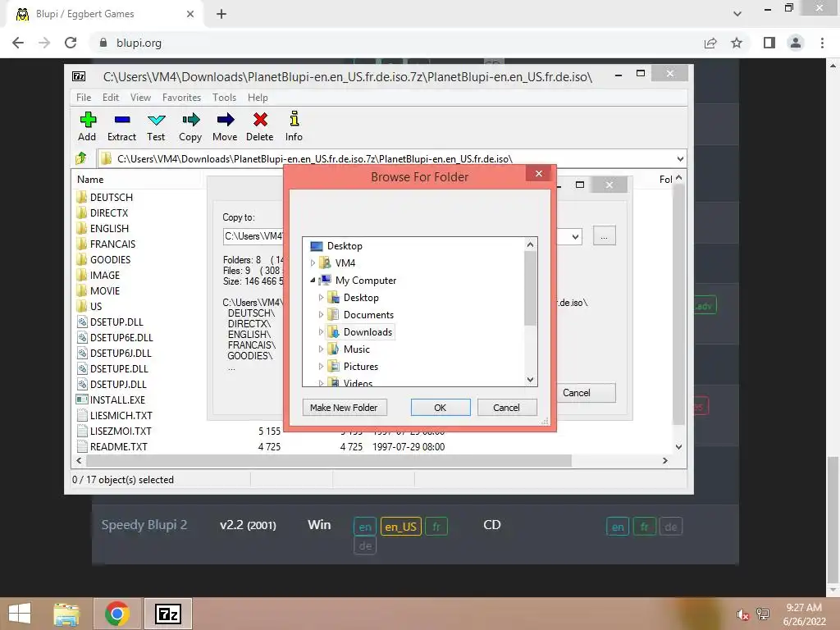Click the Test toolbar icon

[156, 120]
